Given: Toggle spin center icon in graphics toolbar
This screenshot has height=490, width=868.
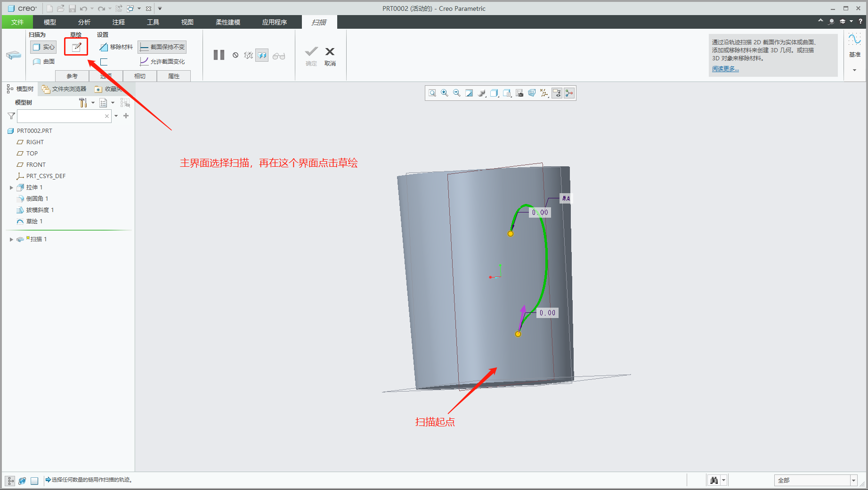Looking at the screenshot, I should pyautogui.click(x=569, y=93).
